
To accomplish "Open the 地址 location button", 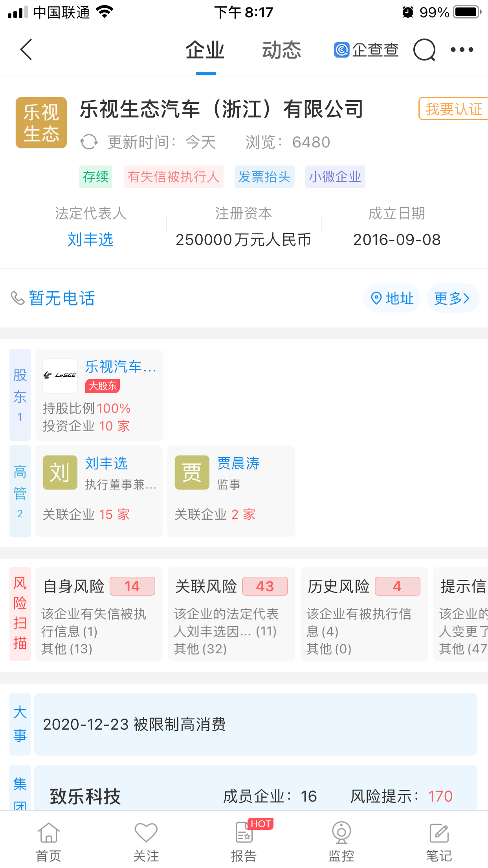I will point(392,298).
